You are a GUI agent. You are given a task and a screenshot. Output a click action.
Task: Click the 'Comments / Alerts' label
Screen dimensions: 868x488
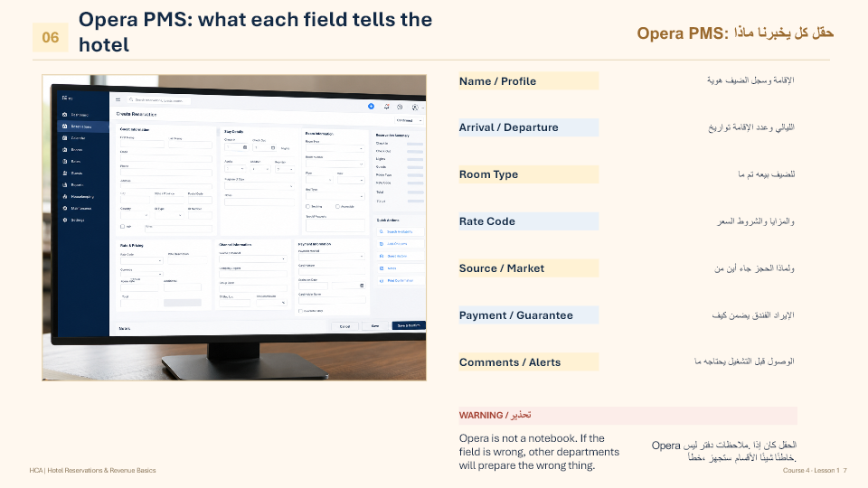(509, 362)
